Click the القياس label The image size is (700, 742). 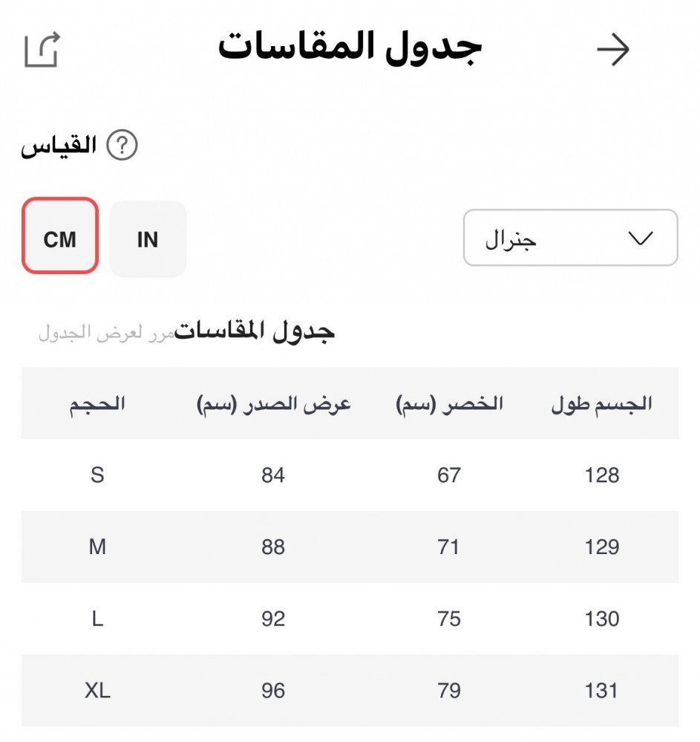click(x=59, y=146)
